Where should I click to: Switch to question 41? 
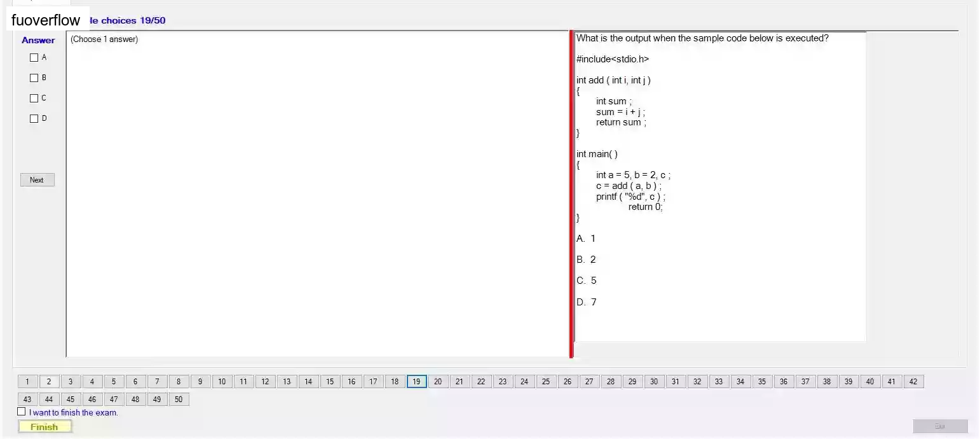coord(892,382)
